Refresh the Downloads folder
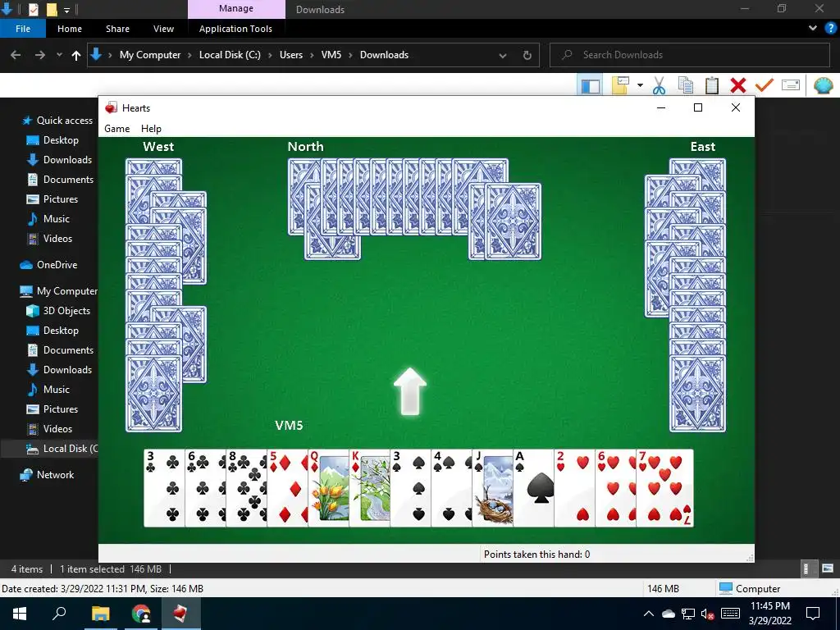This screenshot has height=630, width=840. [527, 55]
